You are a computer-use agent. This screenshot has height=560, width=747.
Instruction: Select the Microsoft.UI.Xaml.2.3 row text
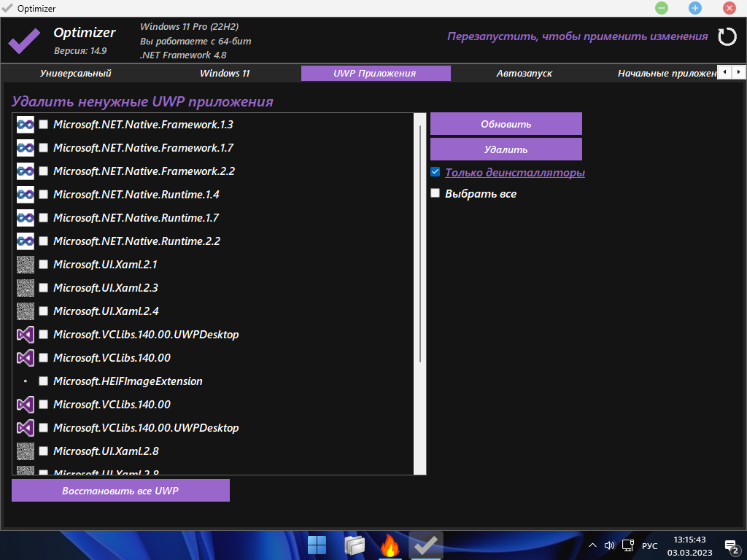(x=106, y=288)
